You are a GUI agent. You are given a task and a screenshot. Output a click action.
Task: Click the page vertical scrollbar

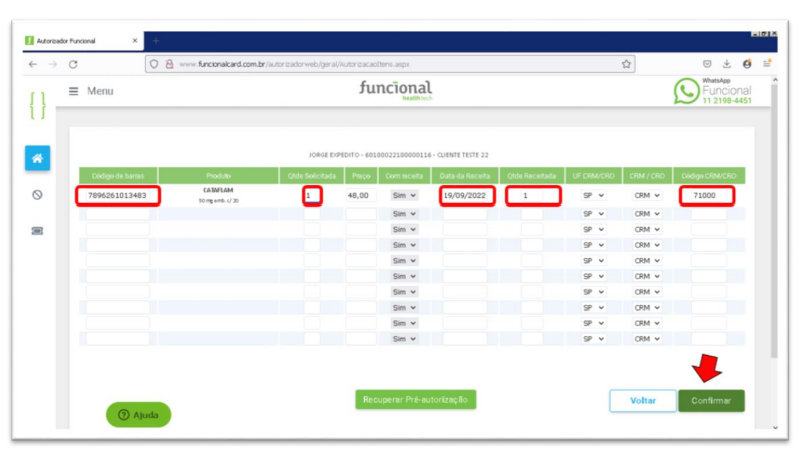774,219
